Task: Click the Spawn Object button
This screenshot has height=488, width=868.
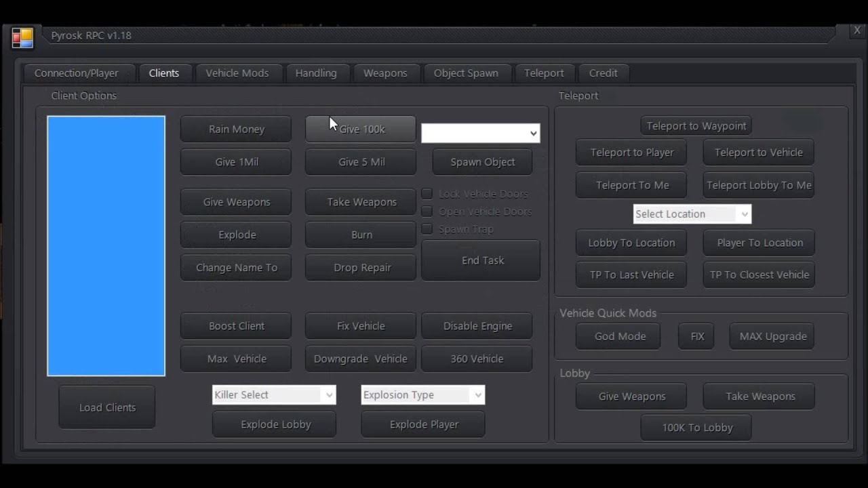Action: click(483, 162)
